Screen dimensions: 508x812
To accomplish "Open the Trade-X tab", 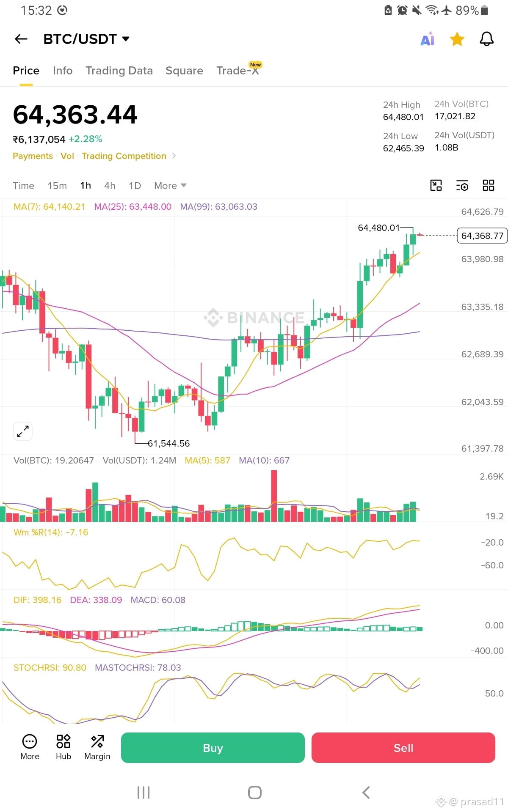I will 238,70.
